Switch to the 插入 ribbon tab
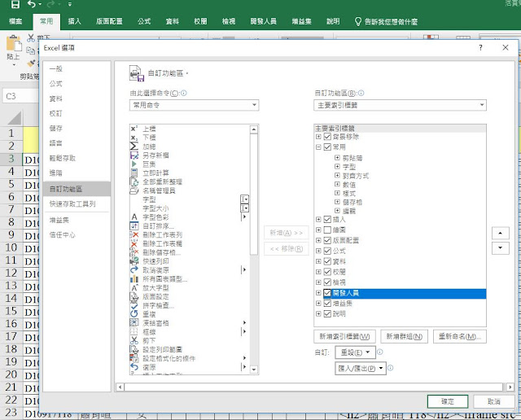This screenshot has width=521, height=420. [x=74, y=21]
